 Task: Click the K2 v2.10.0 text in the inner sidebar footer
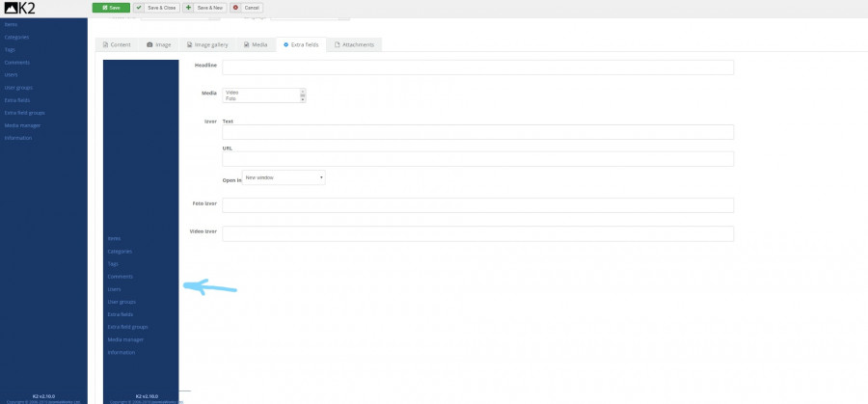pyautogui.click(x=147, y=396)
